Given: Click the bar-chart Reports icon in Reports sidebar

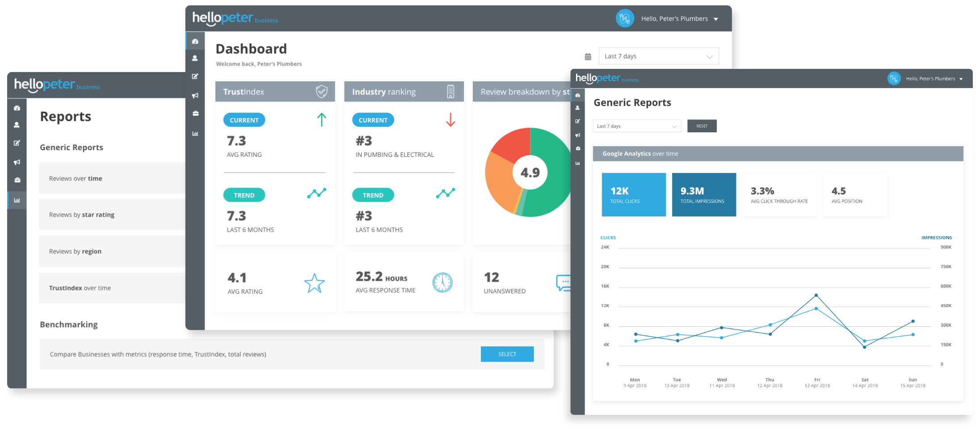Looking at the screenshot, I should pyautogui.click(x=17, y=200).
